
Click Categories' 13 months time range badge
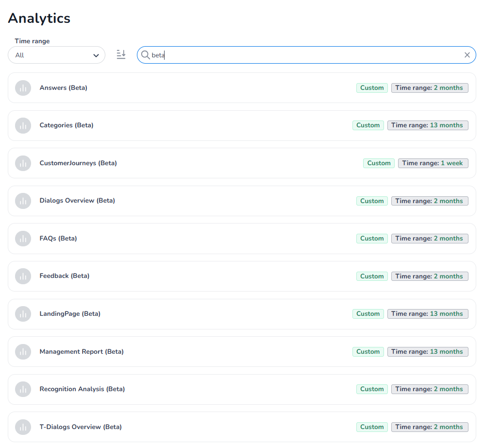pyautogui.click(x=428, y=125)
